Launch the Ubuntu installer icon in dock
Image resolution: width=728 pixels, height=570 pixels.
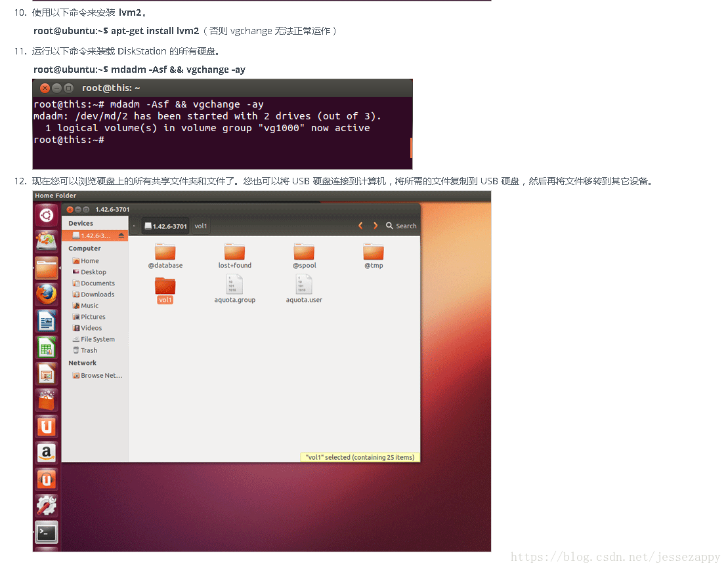tap(47, 241)
